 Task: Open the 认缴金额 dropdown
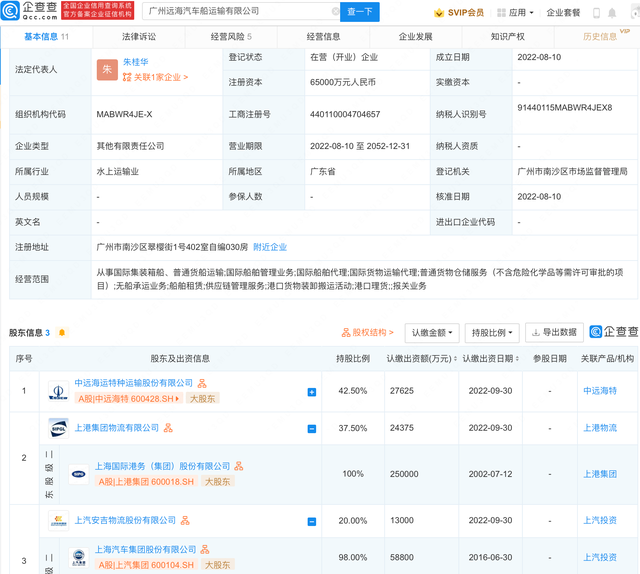[432, 333]
